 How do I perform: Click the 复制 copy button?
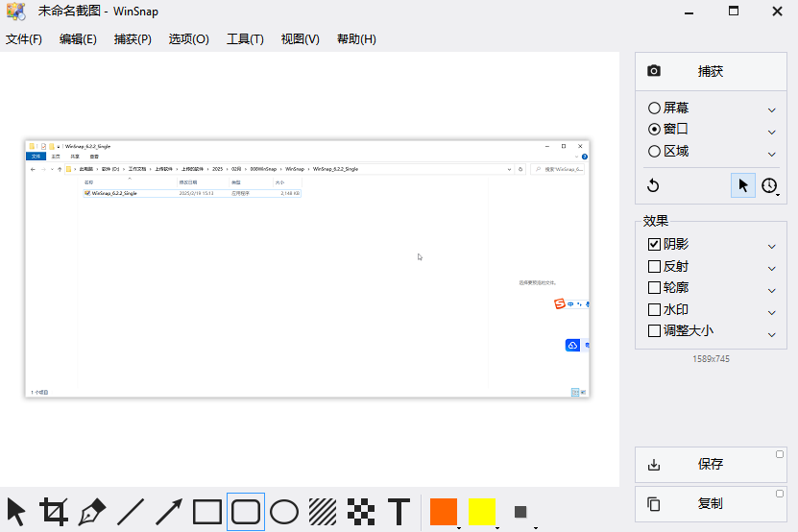click(x=711, y=504)
